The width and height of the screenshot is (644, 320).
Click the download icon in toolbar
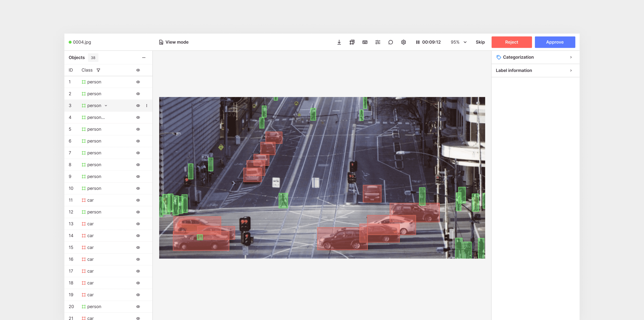tap(338, 42)
